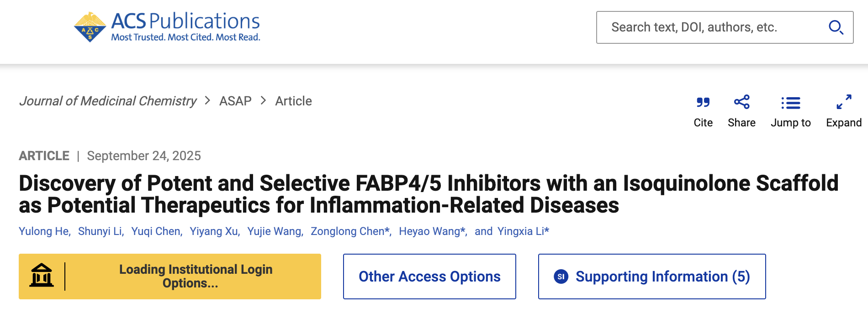This screenshot has width=868, height=313.
Task: Click the Cite quotation icon
Action: coord(703,102)
